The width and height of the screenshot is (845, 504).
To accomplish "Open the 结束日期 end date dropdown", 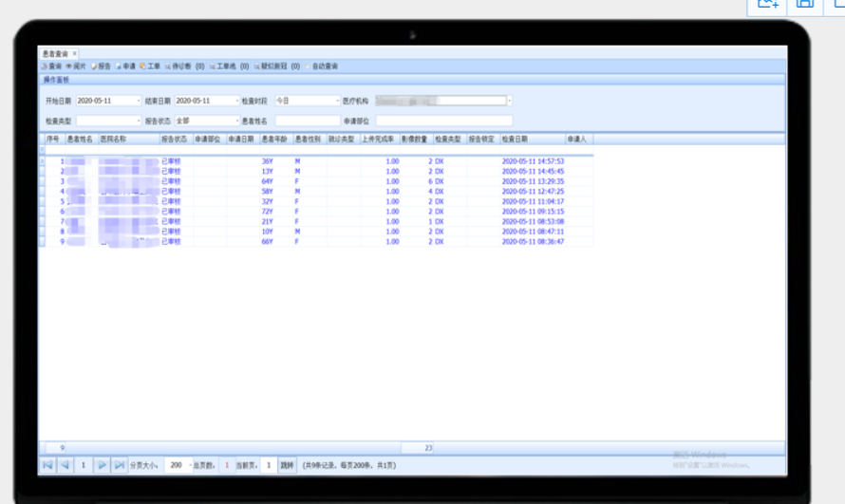I will (237, 101).
